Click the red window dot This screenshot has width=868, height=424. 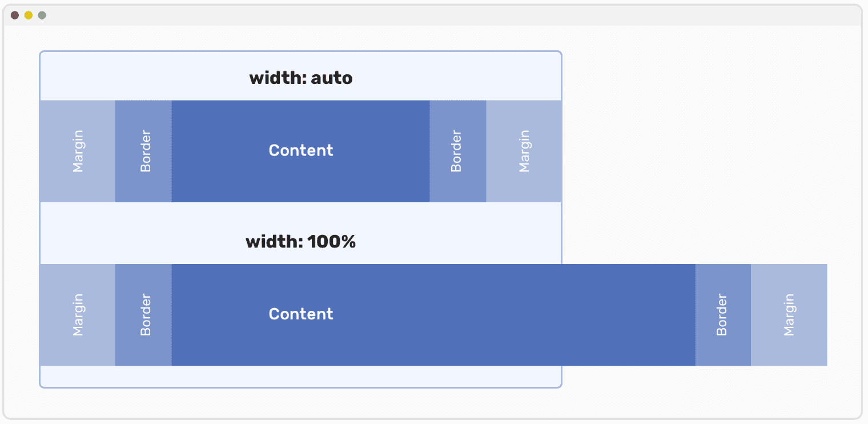(x=15, y=15)
